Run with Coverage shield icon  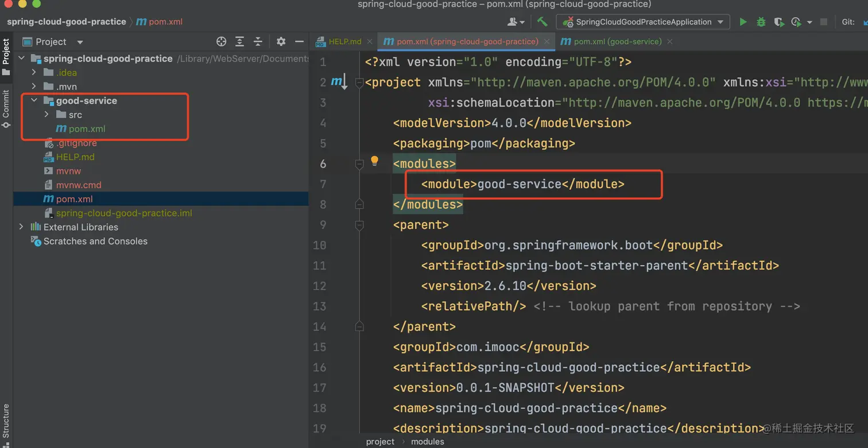tap(778, 22)
